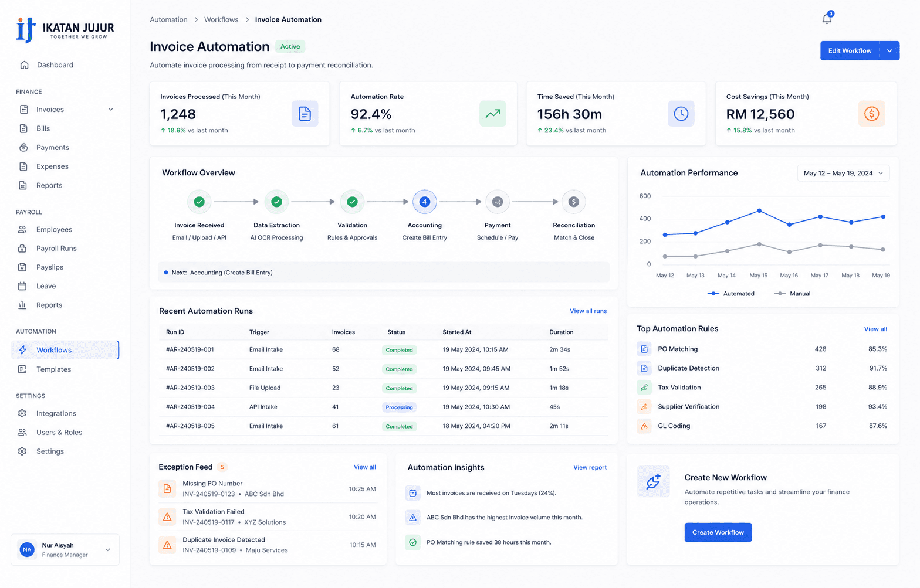Click the Processing status badge
This screenshot has height=588, width=920.
point(399,407)
